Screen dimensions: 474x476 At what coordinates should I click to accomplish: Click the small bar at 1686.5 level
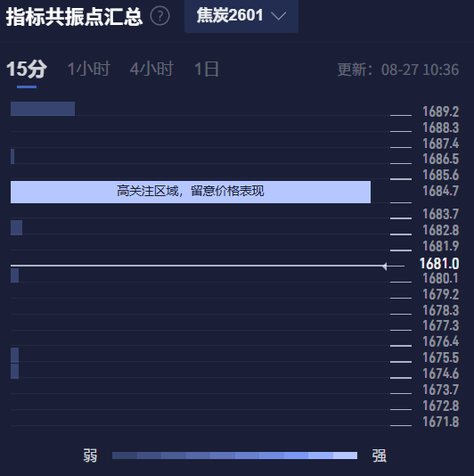click(12, 156)
